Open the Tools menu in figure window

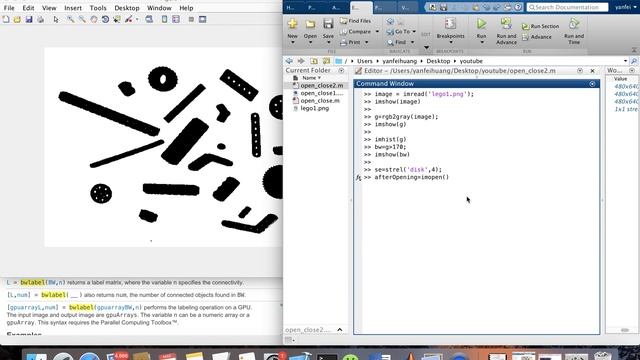[98, 8]
